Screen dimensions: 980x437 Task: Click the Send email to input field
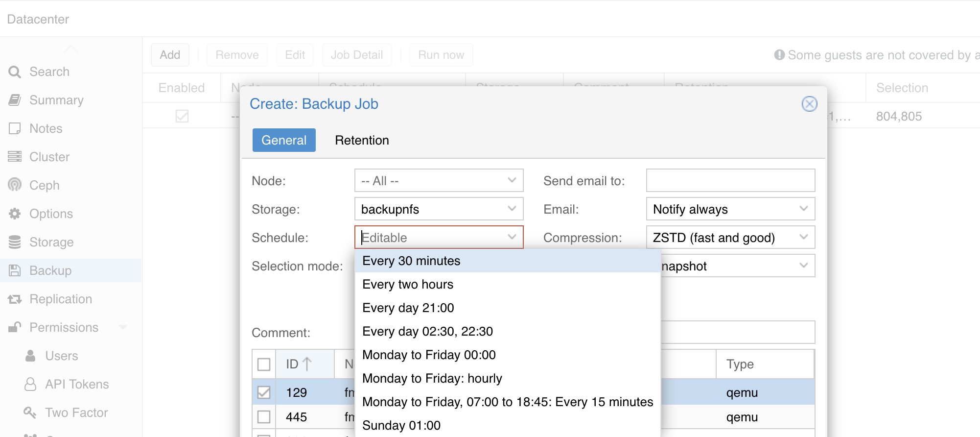pyautogui.click(x=730, y=181)
